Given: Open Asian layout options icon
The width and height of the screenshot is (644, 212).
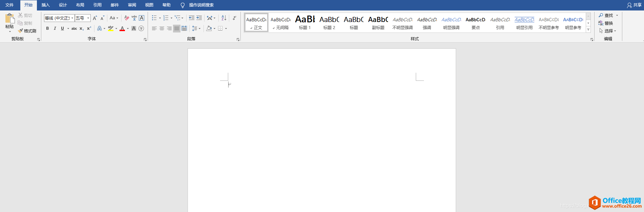Looking at the screenshot, I should point(211,18).
